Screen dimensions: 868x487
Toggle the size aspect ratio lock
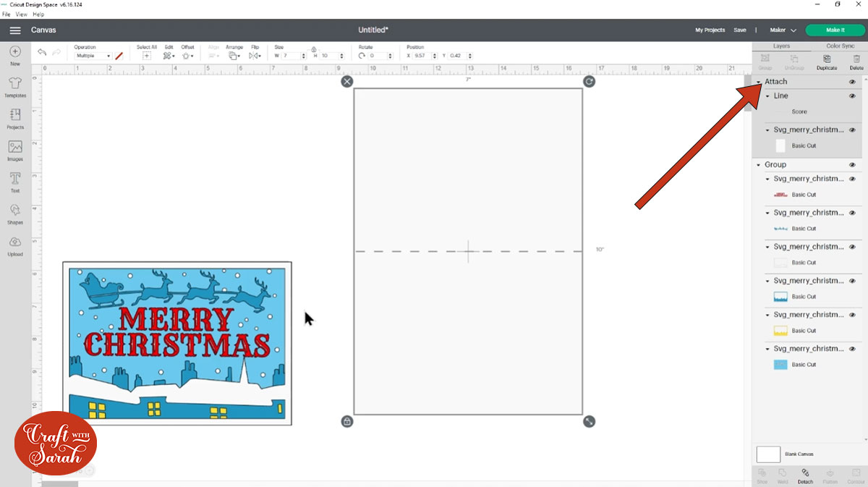tap(313, 51)
